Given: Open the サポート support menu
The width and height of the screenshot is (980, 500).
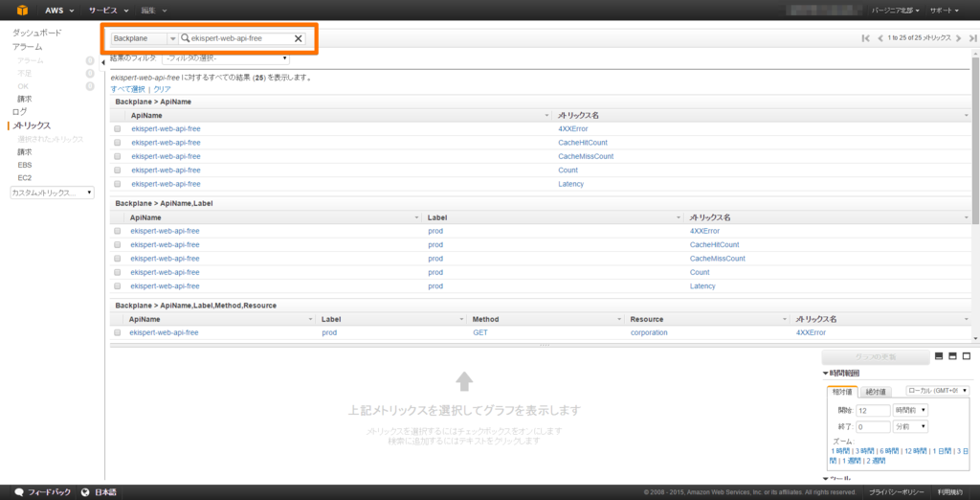Looking at the screenshot, I should (x=943, y=11).
